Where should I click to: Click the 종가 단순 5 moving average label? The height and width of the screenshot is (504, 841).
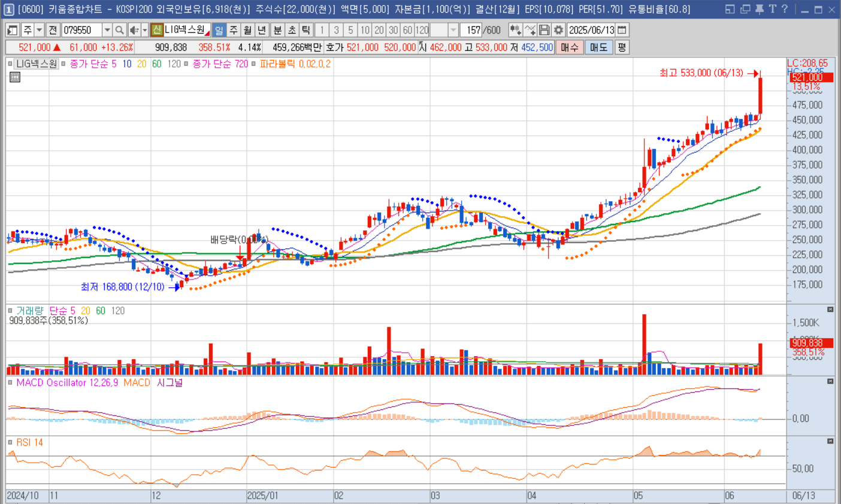[93, 64]
